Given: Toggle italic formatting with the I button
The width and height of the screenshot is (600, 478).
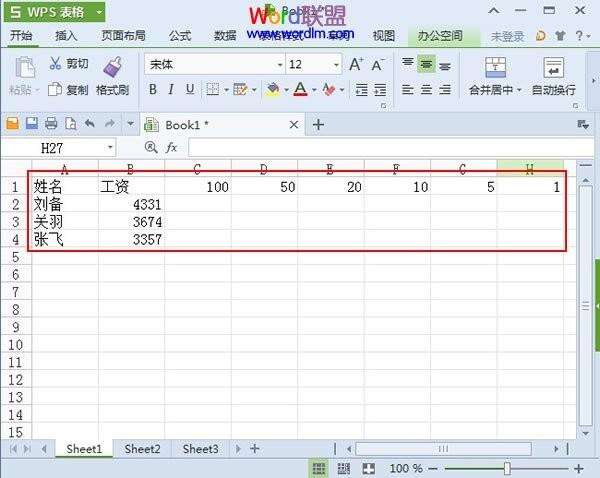Looking at the screenshot, I should (172, 90).
